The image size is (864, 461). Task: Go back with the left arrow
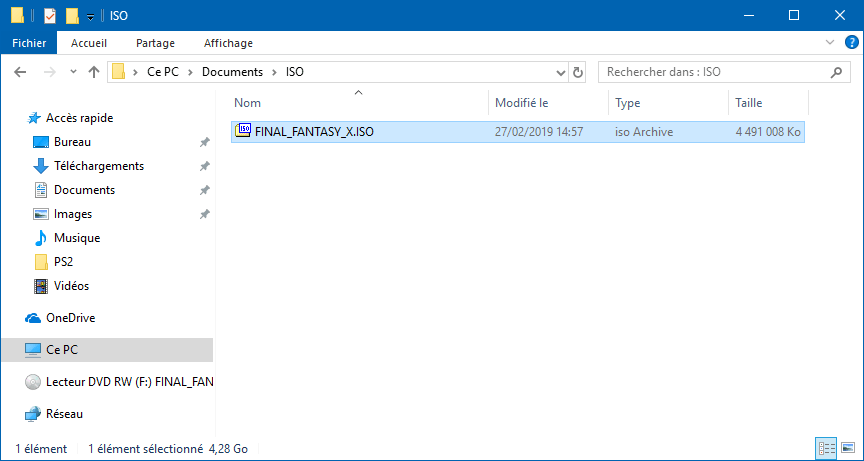20,72
